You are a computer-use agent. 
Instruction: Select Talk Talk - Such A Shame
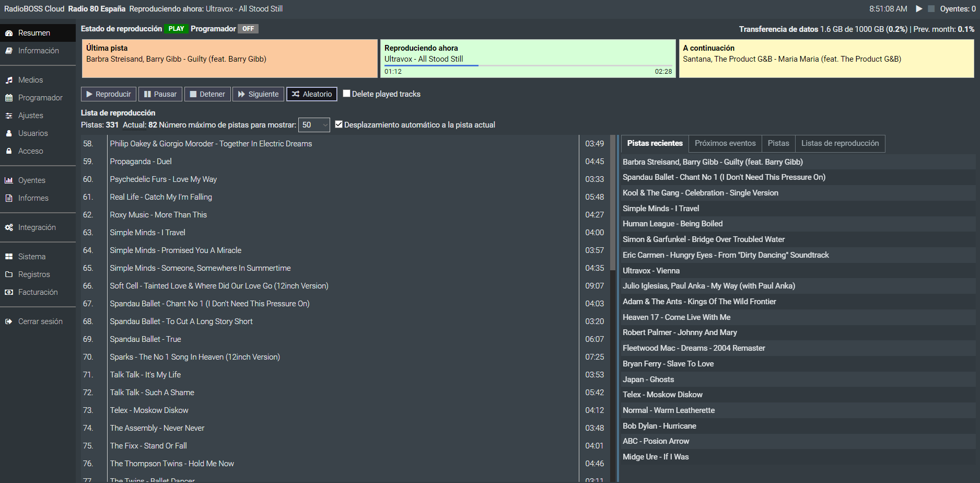pos(343,393)
